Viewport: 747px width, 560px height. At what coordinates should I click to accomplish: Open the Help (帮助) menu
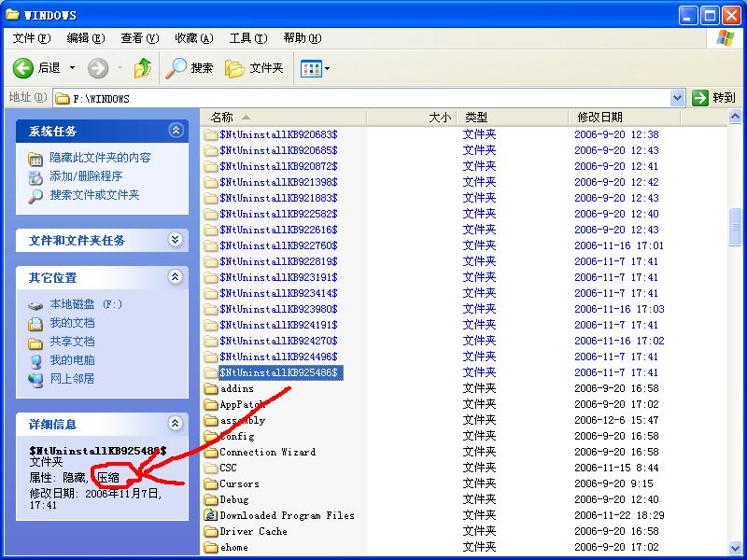click(x=303, y=37)
